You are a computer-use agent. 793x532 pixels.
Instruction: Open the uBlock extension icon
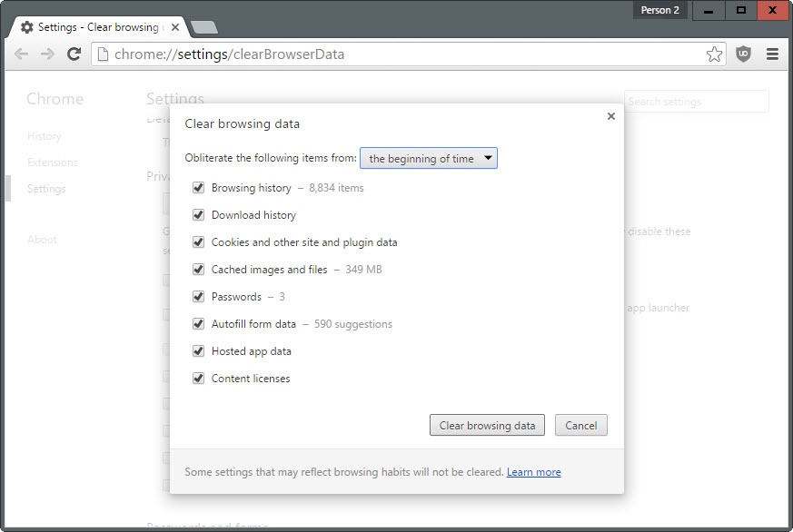[x=741, y=54]
